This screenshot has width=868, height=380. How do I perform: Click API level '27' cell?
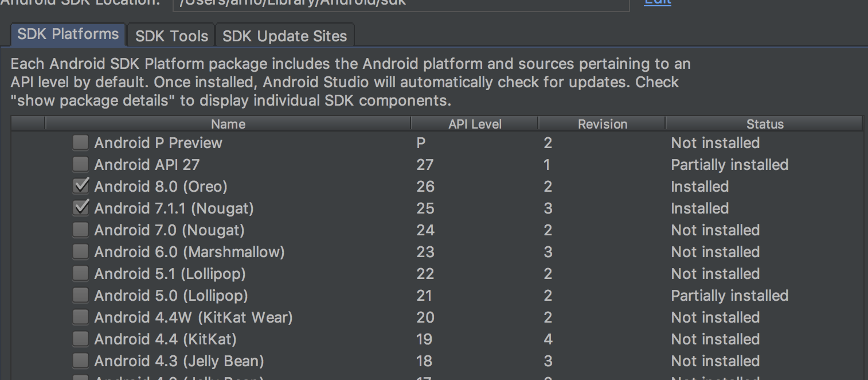coord(425,165)
